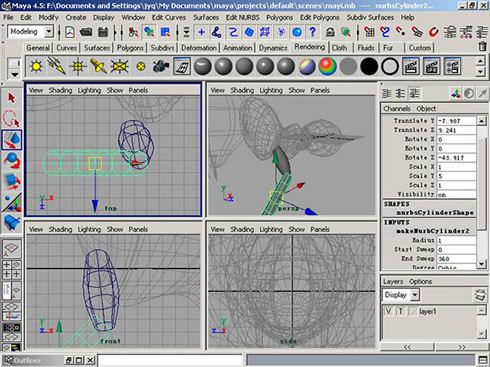The width and height of the screenshot is (490, 367).
Task: Click the makeNurbCylinder2 input node
Action: point(432,231)
